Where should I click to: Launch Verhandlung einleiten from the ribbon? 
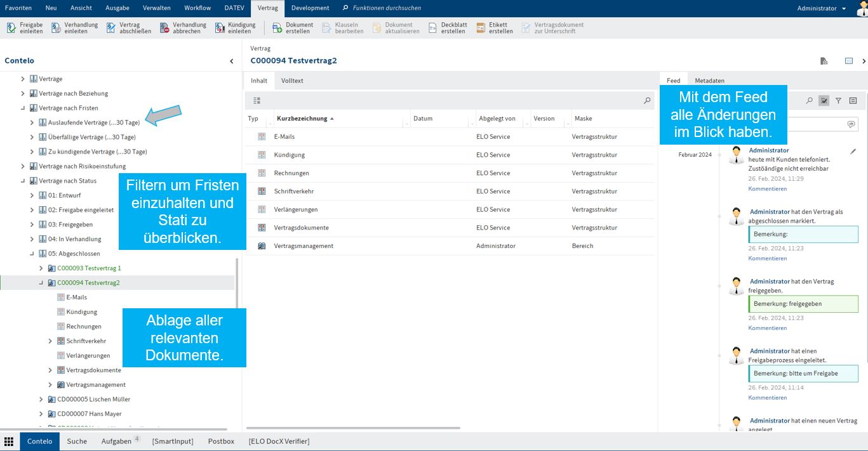point(75,28)
